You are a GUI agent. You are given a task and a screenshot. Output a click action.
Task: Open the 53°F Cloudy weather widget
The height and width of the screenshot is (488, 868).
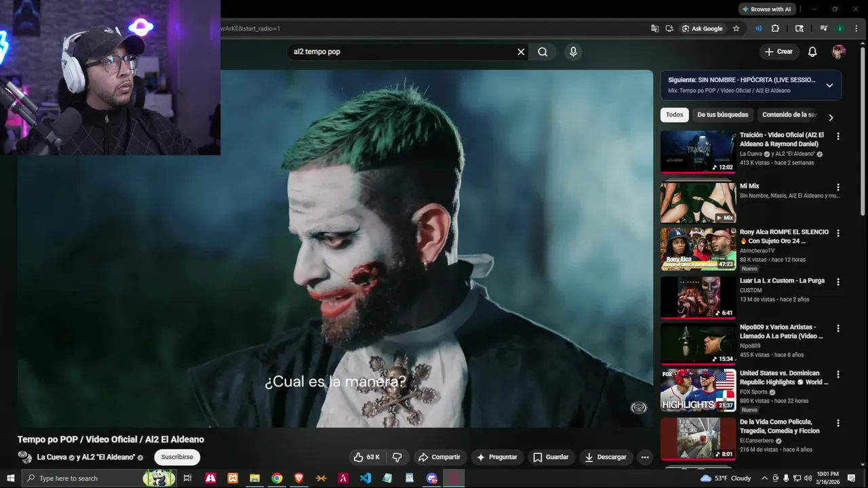click(x=726, y=478)
